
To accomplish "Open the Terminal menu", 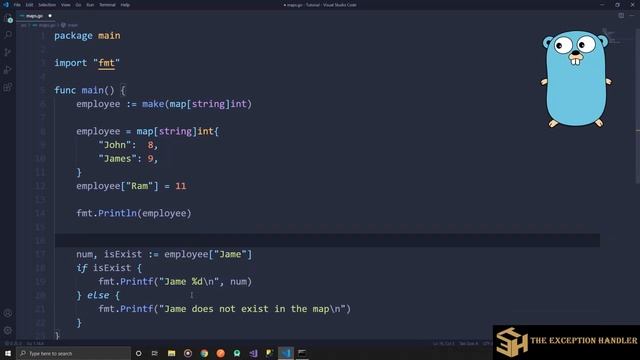I will (x=107, y=5).
